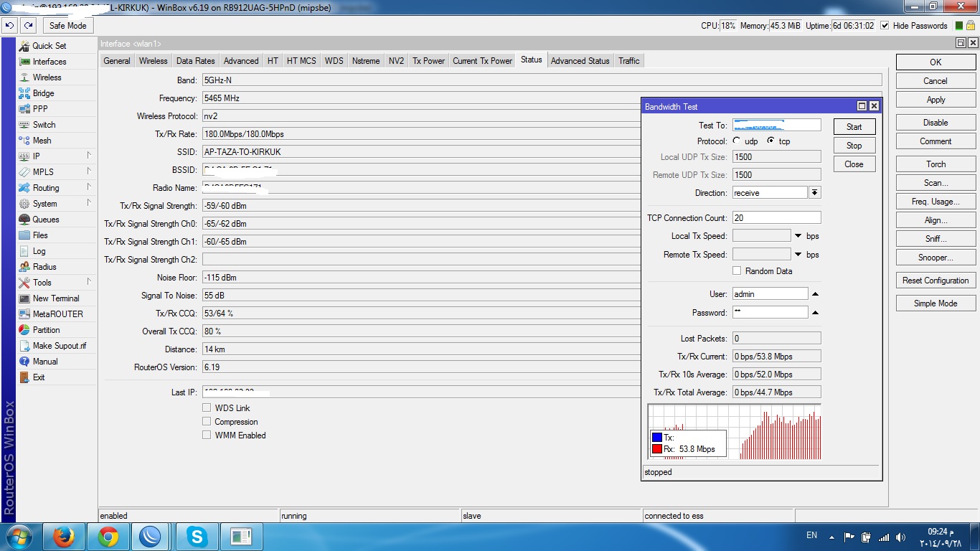This screenshot has width=980, height=551.
Task: Open the Mesh sidebar entry
Action: point(42,140)
